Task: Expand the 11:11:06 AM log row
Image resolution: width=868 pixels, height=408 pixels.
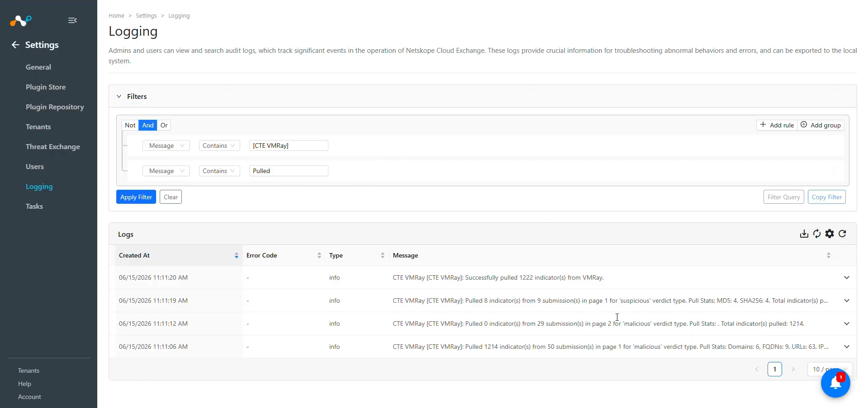Action: pyautogui.click(x=847, y=347)
